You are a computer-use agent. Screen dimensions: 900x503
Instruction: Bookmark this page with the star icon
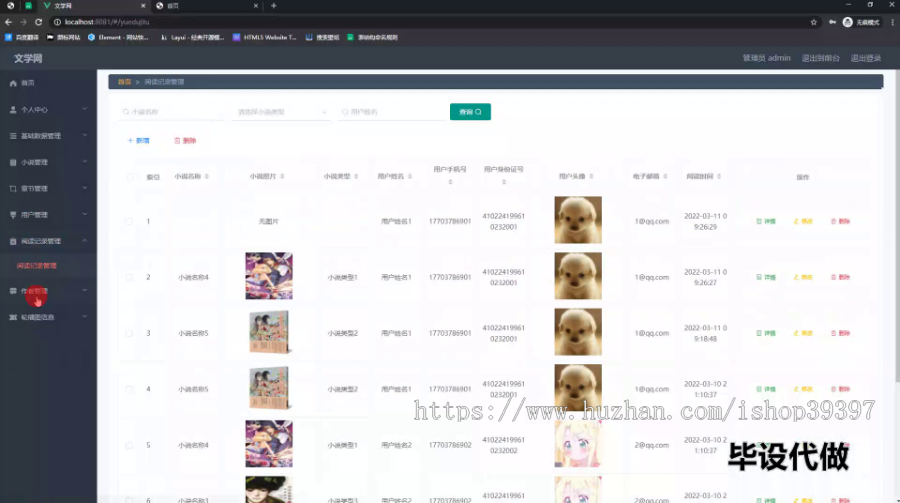[813, 22]
